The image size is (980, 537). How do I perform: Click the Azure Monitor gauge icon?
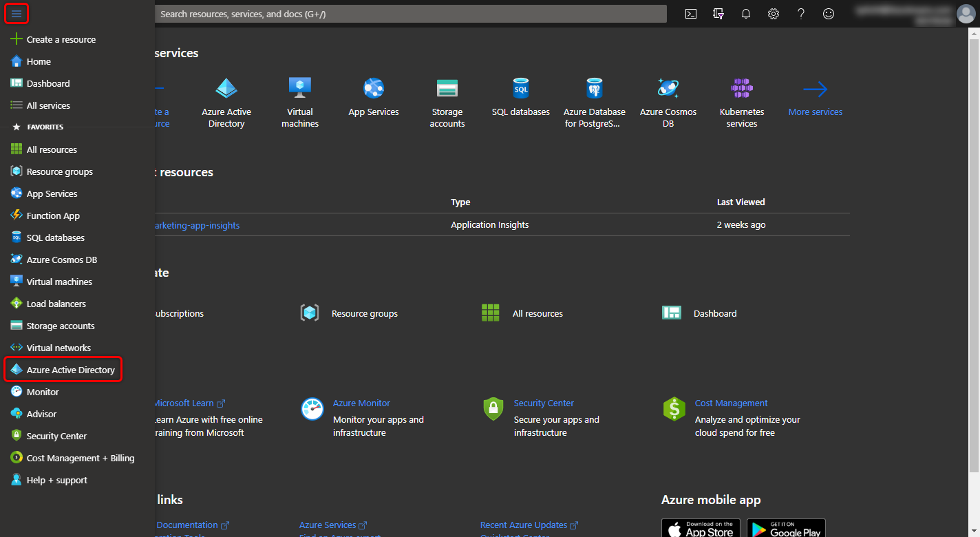[312, 409]
